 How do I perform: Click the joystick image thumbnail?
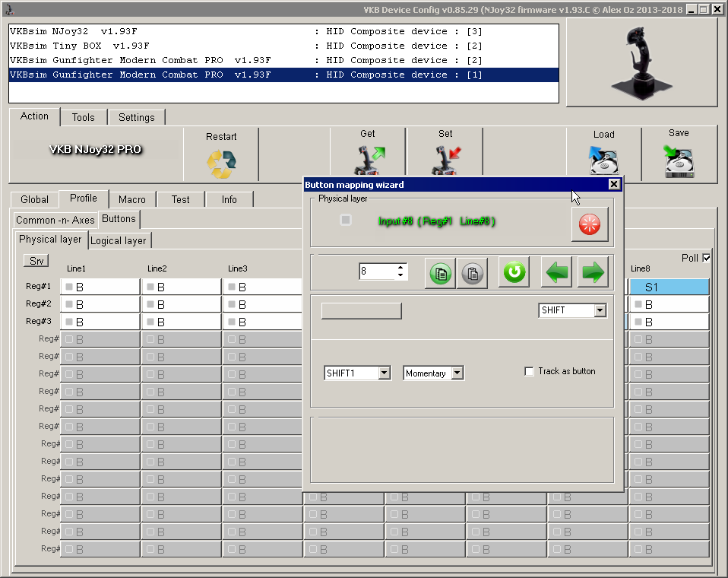click(641, 63)
